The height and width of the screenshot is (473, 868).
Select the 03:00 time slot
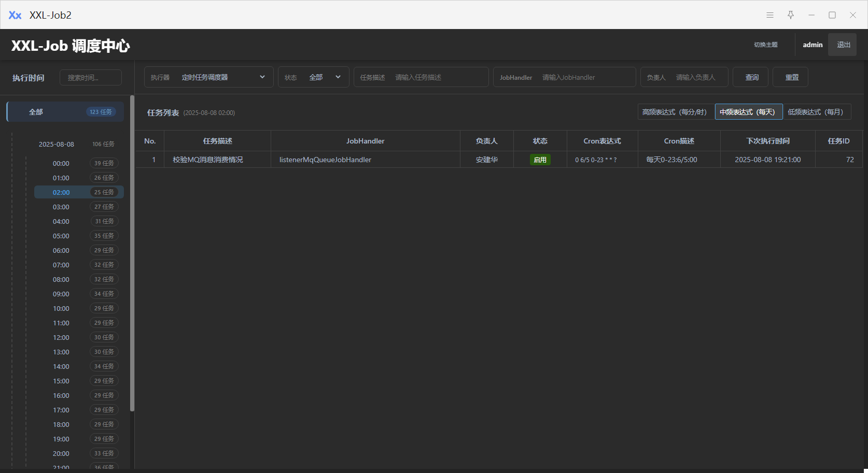79,207
